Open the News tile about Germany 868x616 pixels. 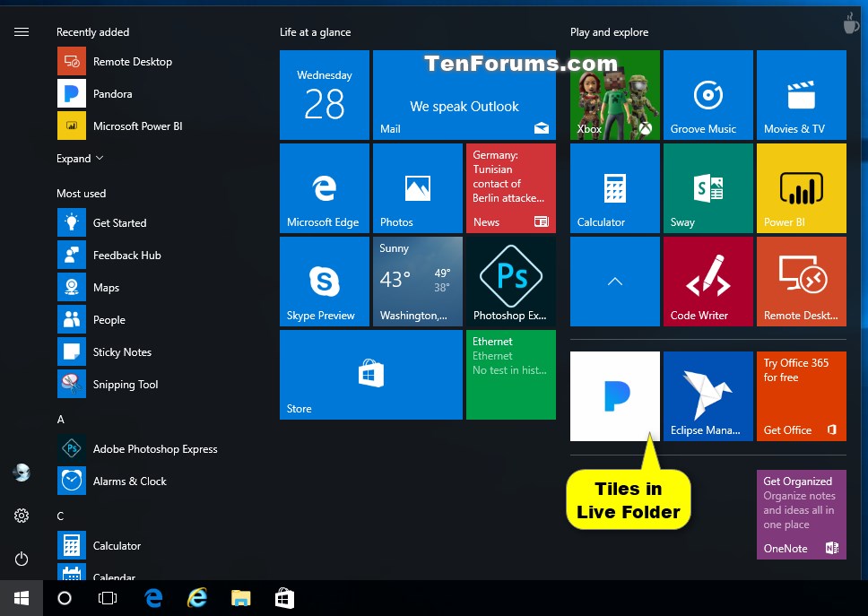pos(511,188)
